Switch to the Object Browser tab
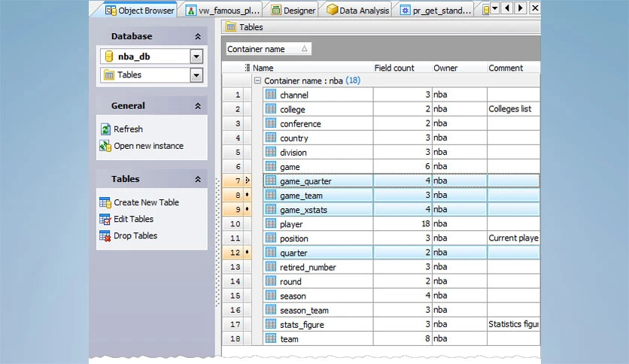629x364 pixels. click(140, 11)
